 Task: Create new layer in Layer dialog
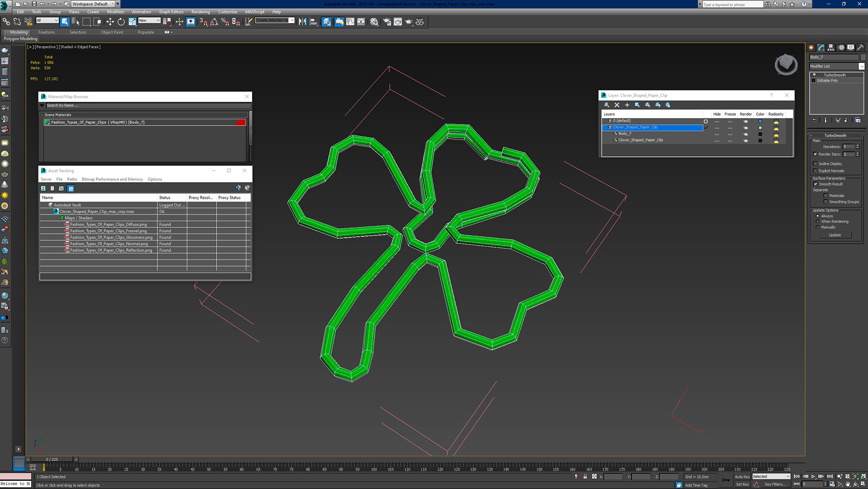click(607, 105)
